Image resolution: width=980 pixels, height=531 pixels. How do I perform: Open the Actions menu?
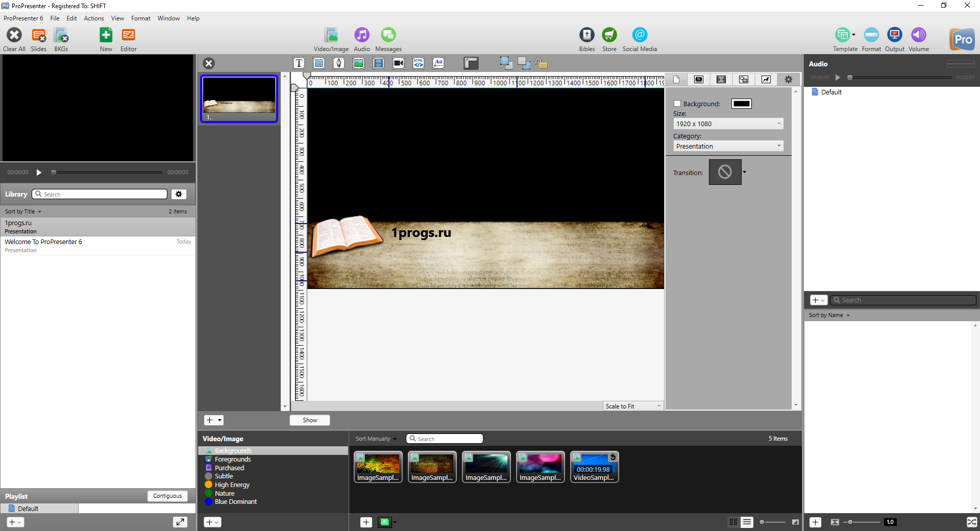94,18
